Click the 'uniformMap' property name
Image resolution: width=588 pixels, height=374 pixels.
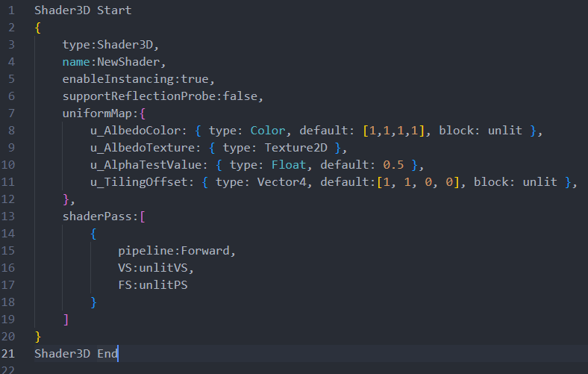pos(97,113)
